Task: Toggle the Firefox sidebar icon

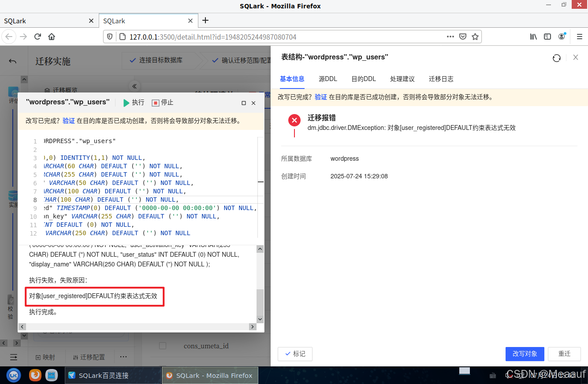Action: point(547,37)
